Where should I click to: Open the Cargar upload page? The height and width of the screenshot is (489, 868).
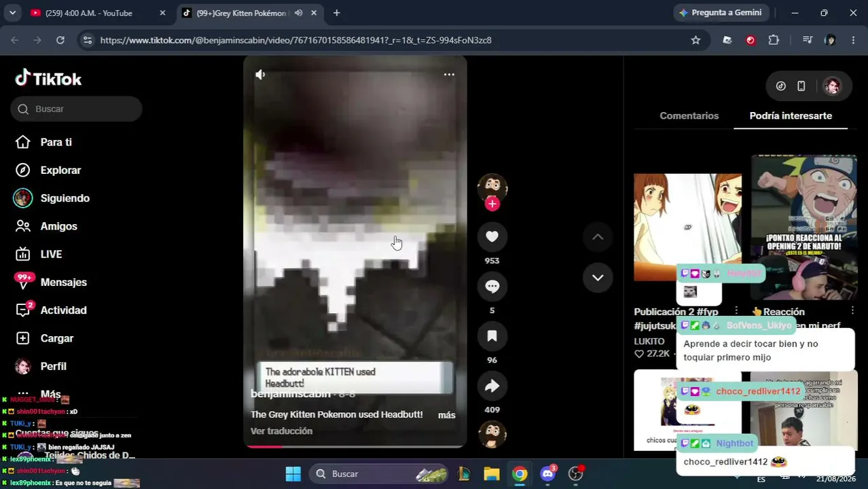pyautogui.click(x=44, y=338)
